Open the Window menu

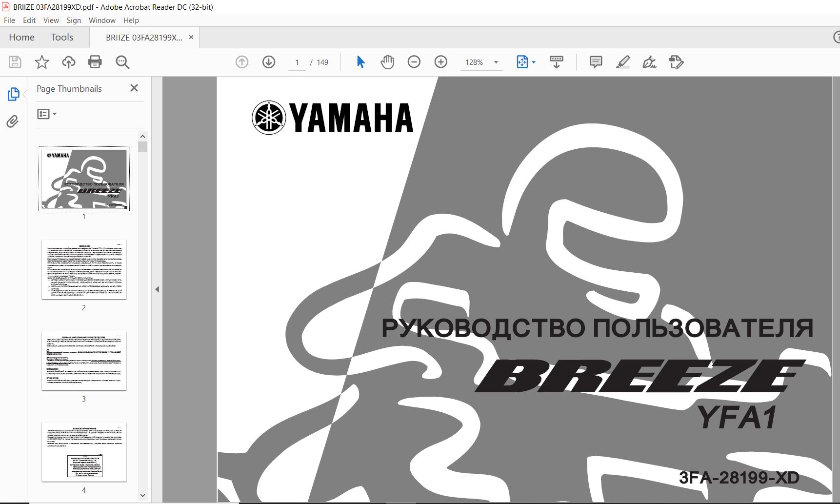102,20
